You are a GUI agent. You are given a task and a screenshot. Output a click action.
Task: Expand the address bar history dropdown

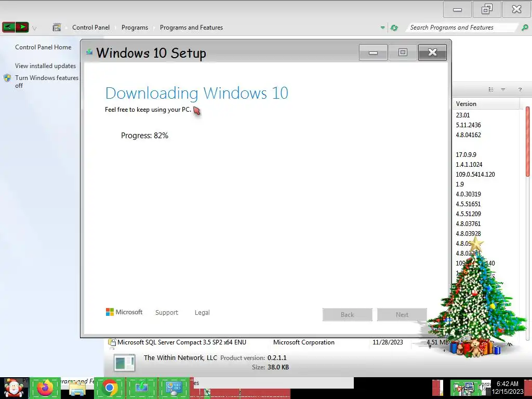click(382, 28)
